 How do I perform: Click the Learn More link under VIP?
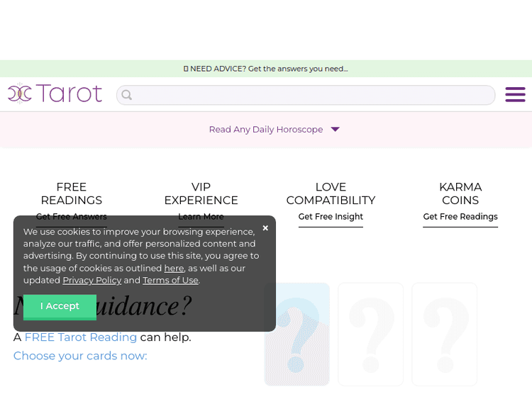(201, 217)
